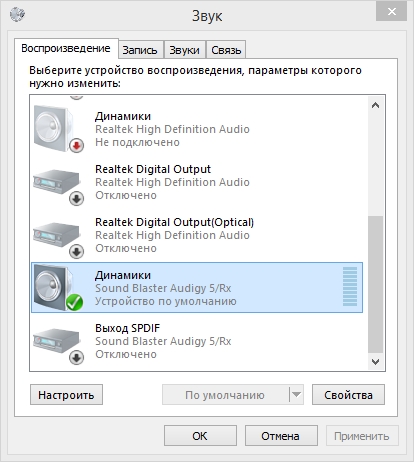Confirm the dialog with OK

[x=200, y=436]
